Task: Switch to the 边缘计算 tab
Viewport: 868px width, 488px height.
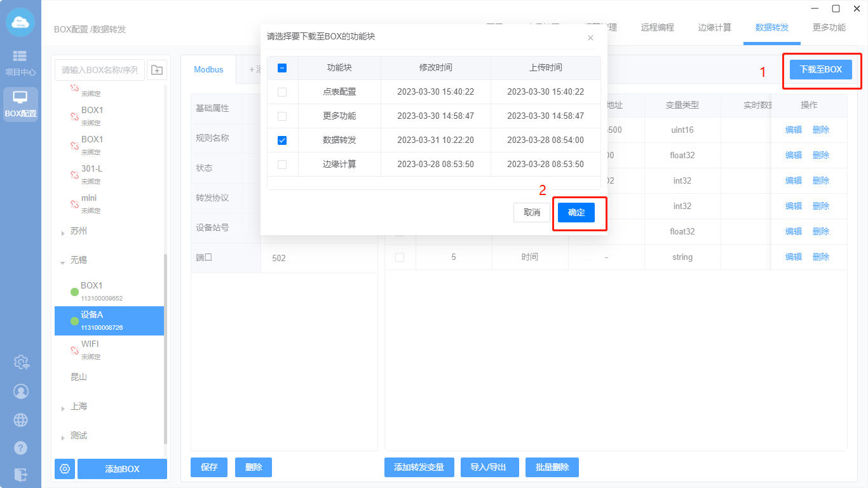Action: [x=714, y=28]
